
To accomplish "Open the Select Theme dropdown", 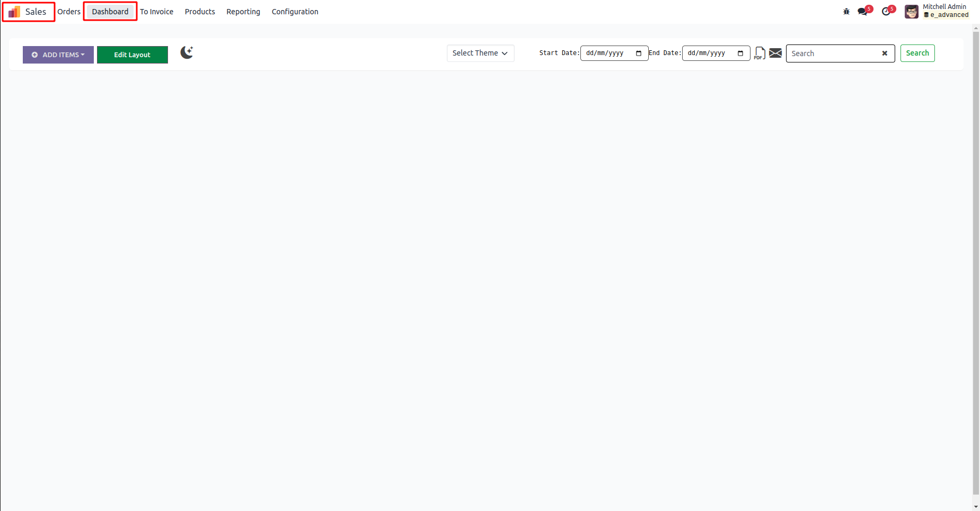I will click(x=480, y=53).
